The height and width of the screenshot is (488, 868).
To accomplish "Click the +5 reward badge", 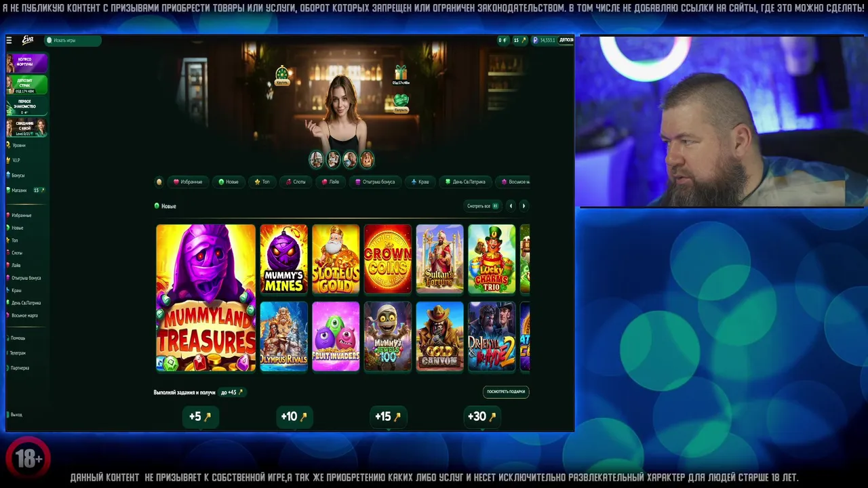I will click(200, 417).
